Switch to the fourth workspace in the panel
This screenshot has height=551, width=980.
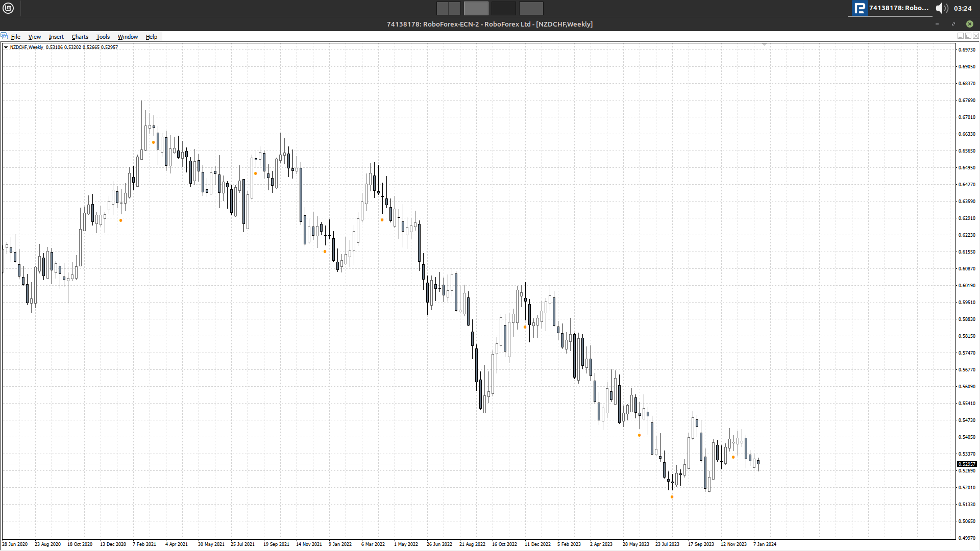531,8
